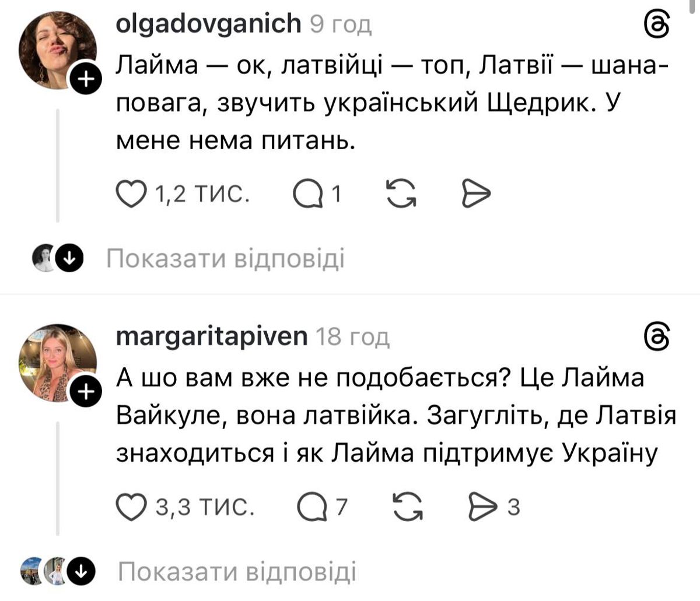Image resolution: width=700 pixels, height=601 pixels.
Task: Expand replies arrow under margaritapiven's comment
Action: click(x=82, y=572)
